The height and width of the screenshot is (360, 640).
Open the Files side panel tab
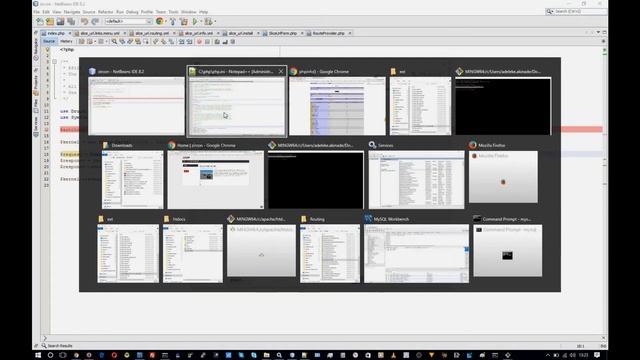point(36,105)
